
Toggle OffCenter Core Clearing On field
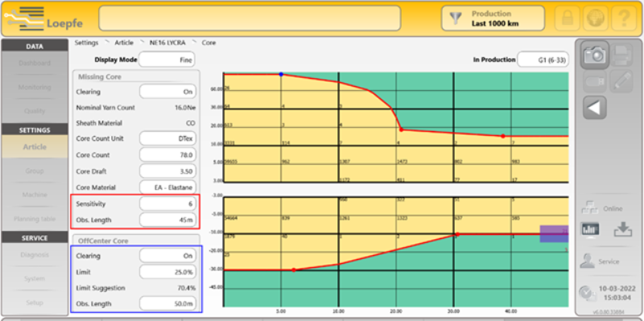point(167,255)
